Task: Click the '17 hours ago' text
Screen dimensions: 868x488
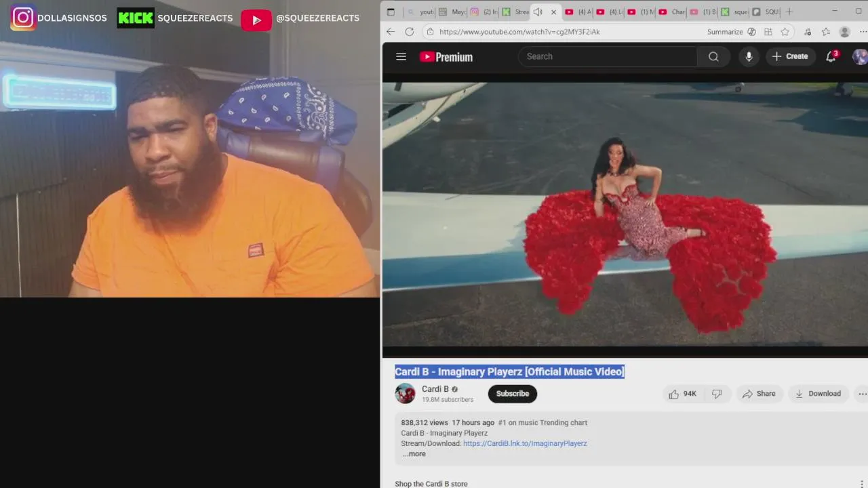Action: click(473, 423)
